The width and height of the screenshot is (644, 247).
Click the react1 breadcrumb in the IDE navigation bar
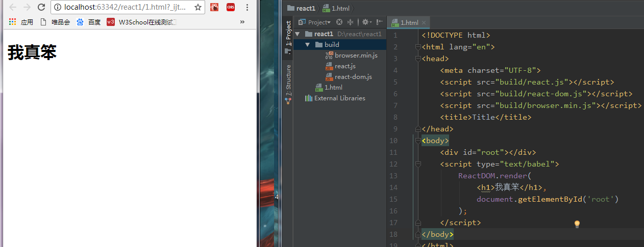pyautogui.click(x=302, y=8)
